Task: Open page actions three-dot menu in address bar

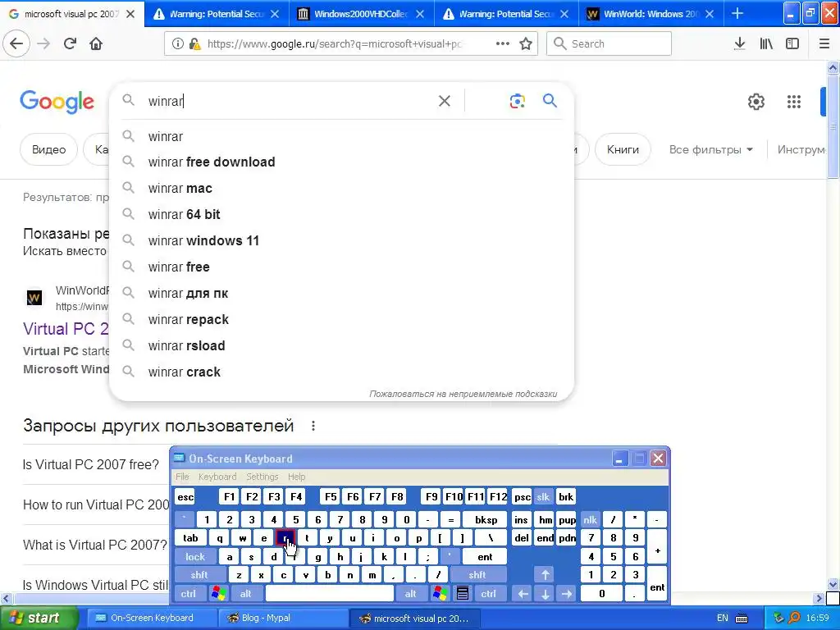Action: [x=503, y=44]
